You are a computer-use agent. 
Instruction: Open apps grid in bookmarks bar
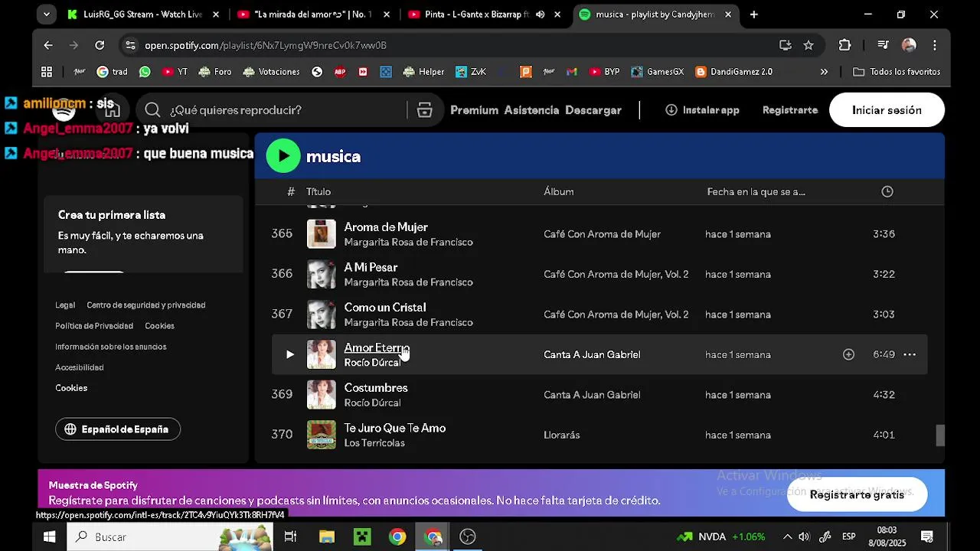coord(47,72)
